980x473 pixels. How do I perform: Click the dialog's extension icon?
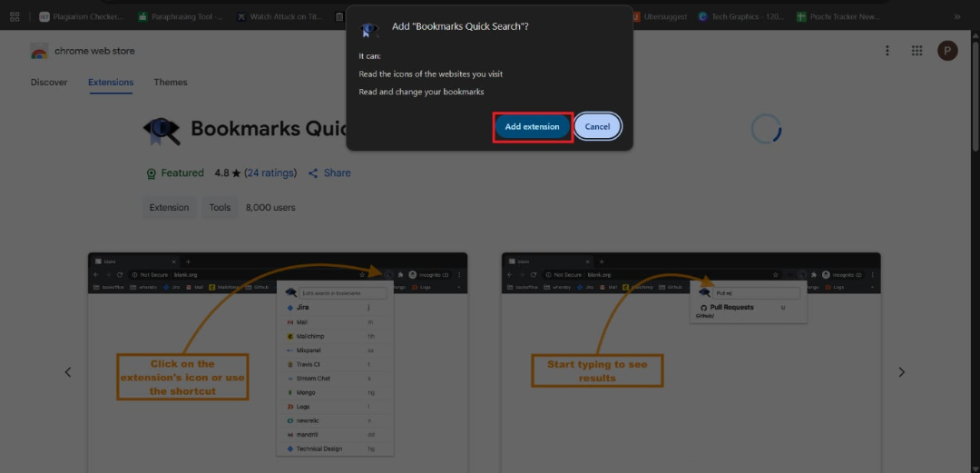pos(368,29)
